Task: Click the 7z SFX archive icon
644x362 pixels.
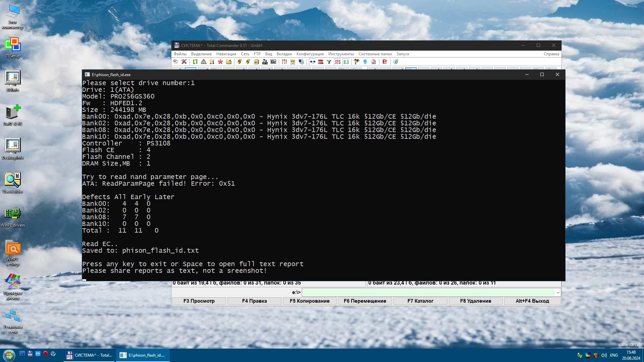Action: click(265, 62)
